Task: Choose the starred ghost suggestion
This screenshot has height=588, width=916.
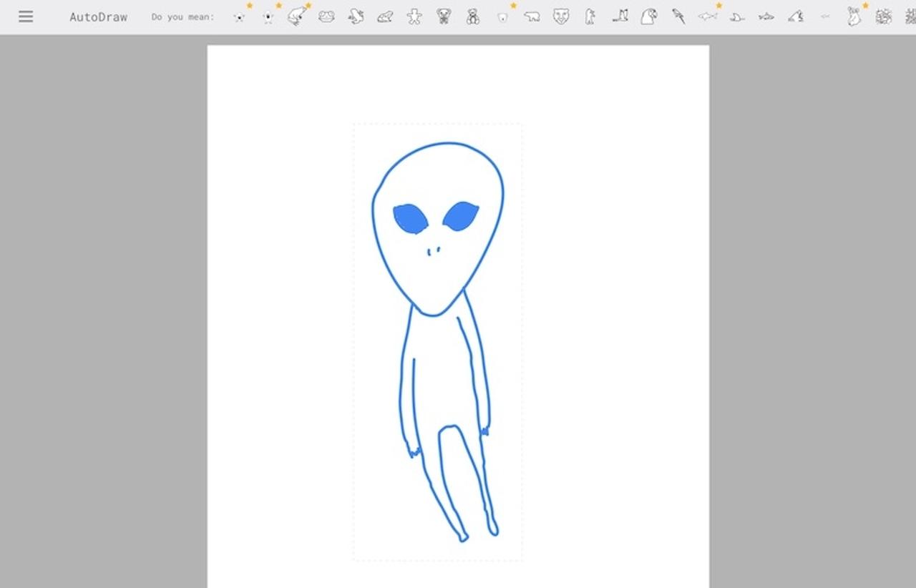Action: click(267, 17)
